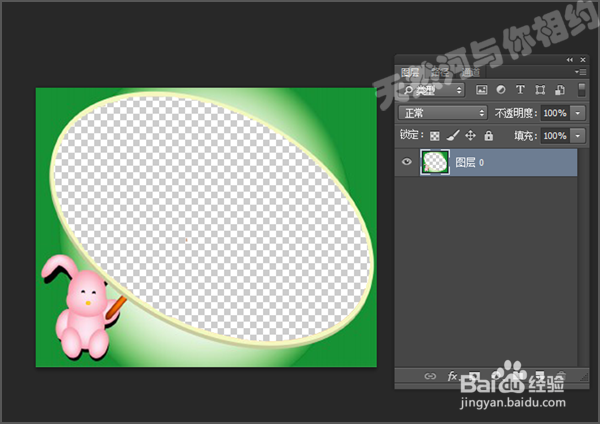Toggle the layer filtering on/off switch

[x=582, y=90]
